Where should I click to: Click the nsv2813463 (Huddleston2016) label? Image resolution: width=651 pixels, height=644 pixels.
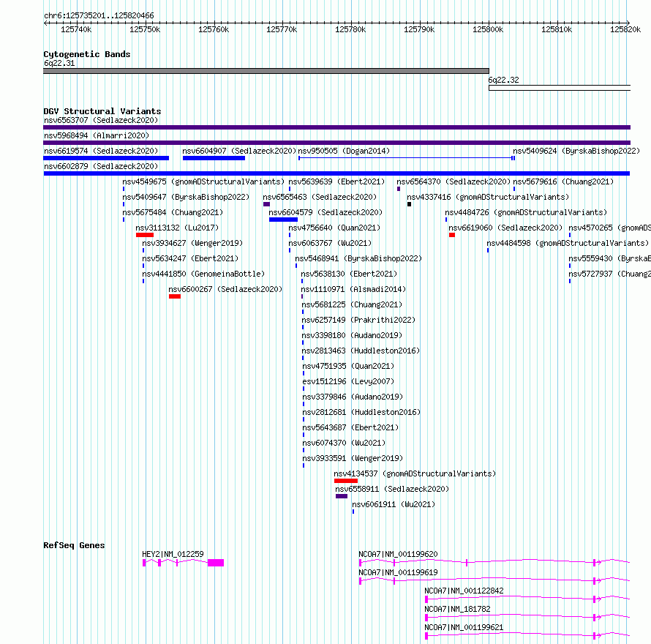[361, 351]
